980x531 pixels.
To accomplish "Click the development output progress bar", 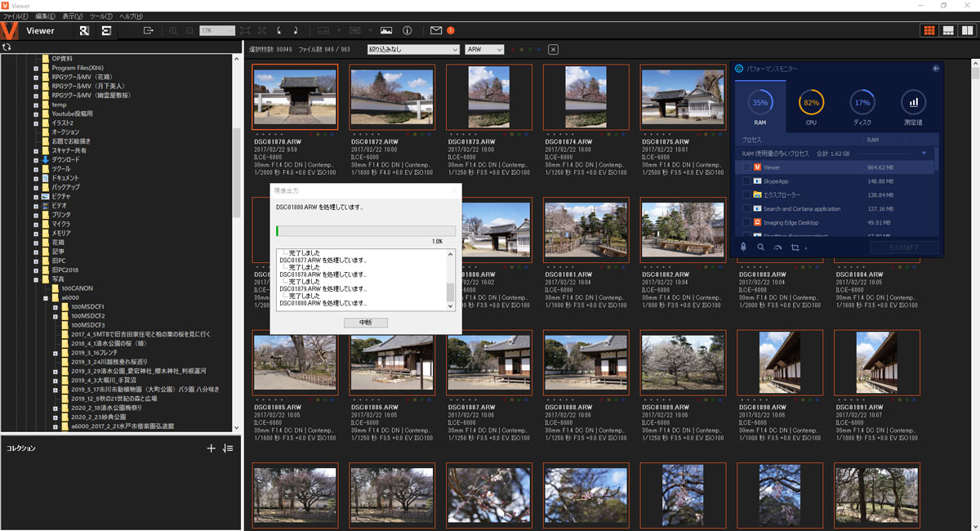I will click(x=366, y=231).
